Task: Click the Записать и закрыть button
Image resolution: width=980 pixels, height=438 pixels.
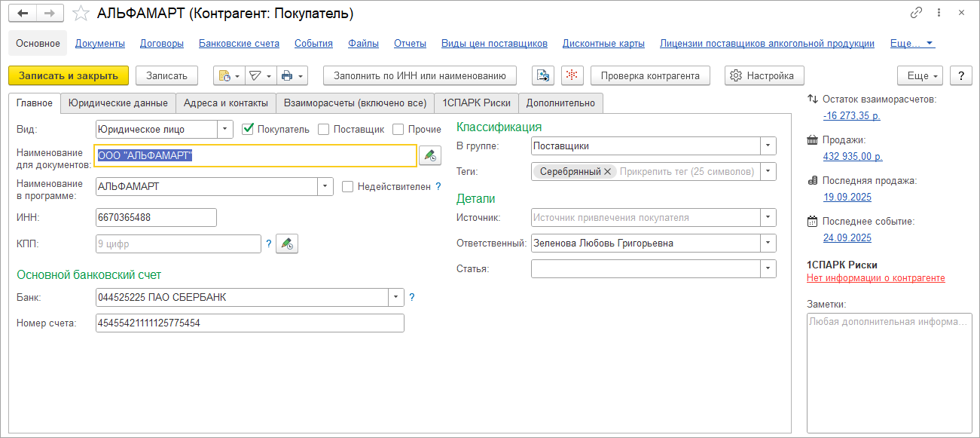Action: 69,75
